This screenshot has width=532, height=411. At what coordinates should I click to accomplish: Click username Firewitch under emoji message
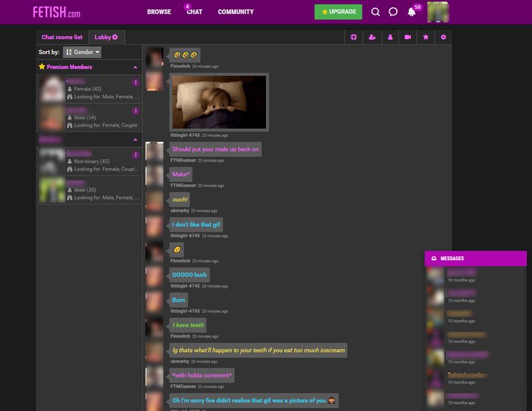click(x=180, y=67)
